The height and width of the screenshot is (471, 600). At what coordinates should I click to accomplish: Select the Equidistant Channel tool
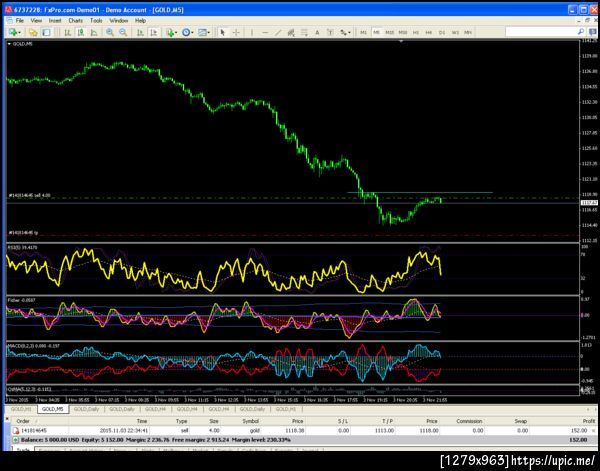point(291,33)
